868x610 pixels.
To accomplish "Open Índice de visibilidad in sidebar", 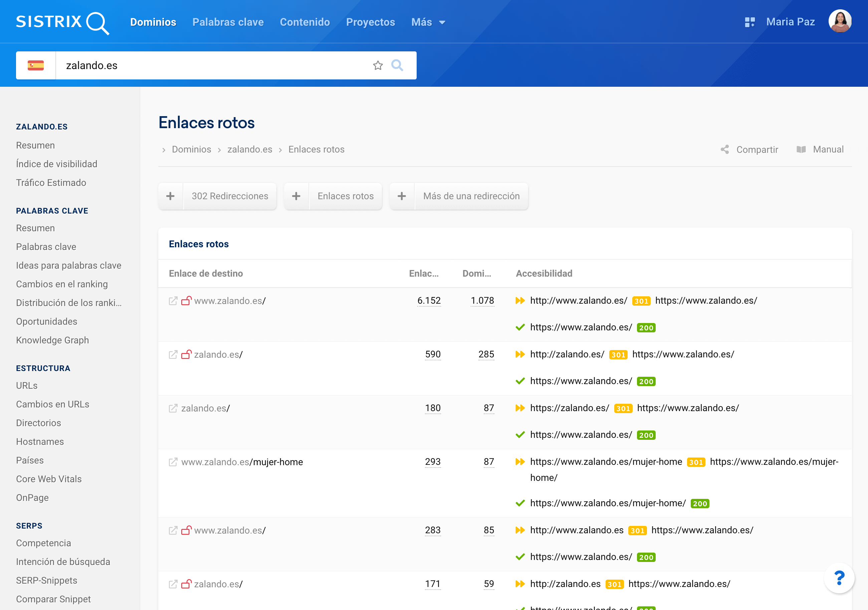I will [57, 164].
